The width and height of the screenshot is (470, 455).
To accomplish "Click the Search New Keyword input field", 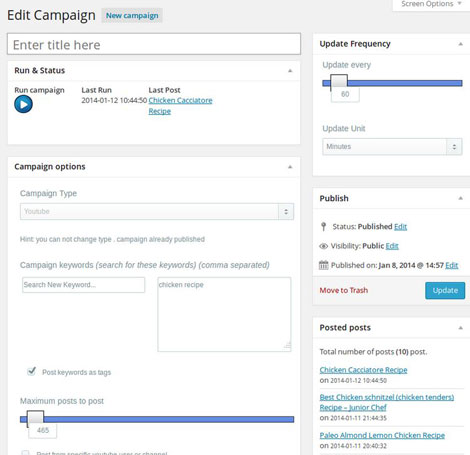I will click(x=83, y=285).
